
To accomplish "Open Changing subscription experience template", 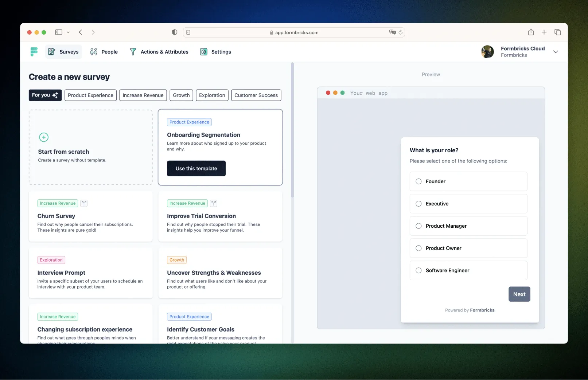I will [x=91, y=324].
